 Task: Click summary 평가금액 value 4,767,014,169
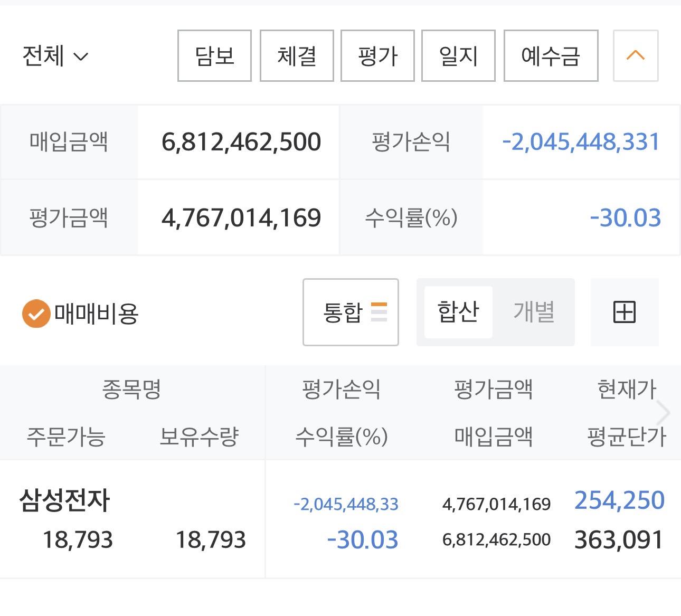tap(241, 218)
